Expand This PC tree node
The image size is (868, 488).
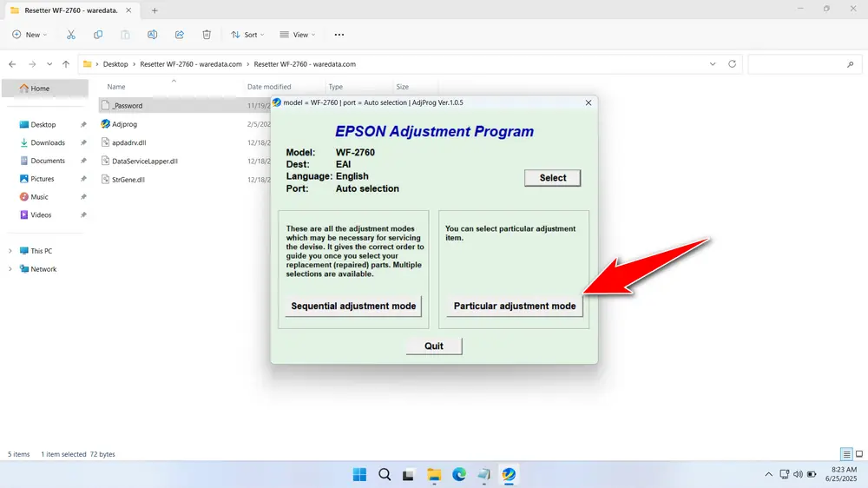pos(10,251)
